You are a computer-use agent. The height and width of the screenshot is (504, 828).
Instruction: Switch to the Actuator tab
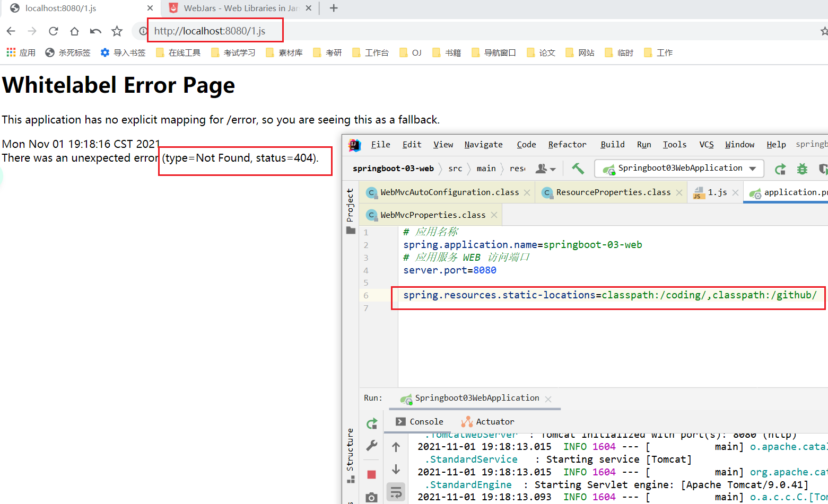point(488,422)
